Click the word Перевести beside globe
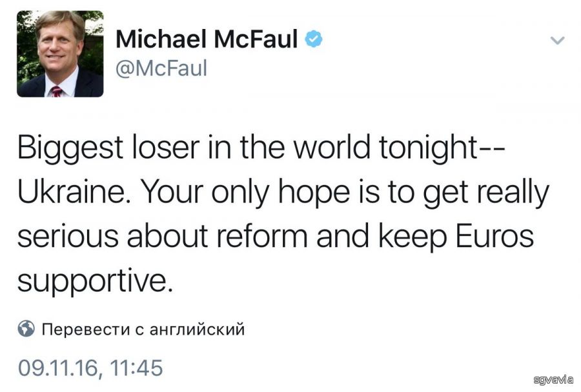This screenshot has width=581, height=392. coord(86,329)
